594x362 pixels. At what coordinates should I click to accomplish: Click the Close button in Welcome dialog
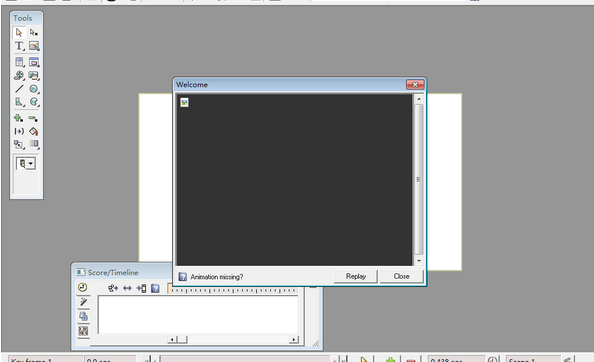tap(401, 276)
